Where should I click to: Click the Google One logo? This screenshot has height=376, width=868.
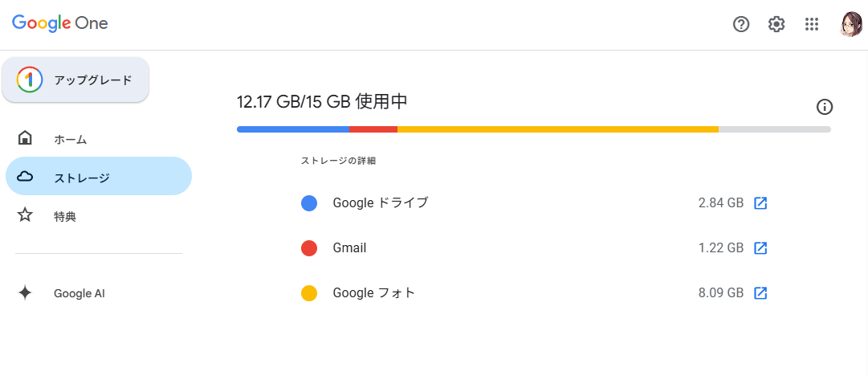point(60,23)
